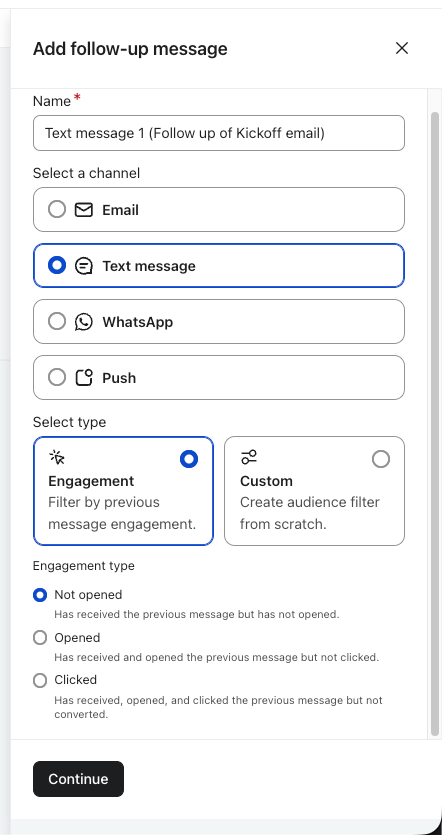The width and height of the screenshot is (442, 835).
Task: Click the WhatsApp logo icon
Action: coord(84,322)
